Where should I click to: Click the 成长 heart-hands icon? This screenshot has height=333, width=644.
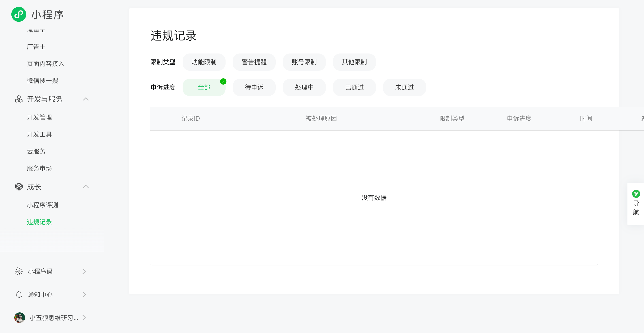pos(19,187)
